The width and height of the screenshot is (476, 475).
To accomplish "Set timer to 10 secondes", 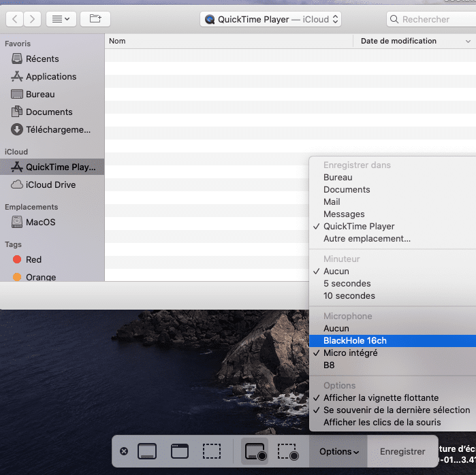I will click(392, 296).
